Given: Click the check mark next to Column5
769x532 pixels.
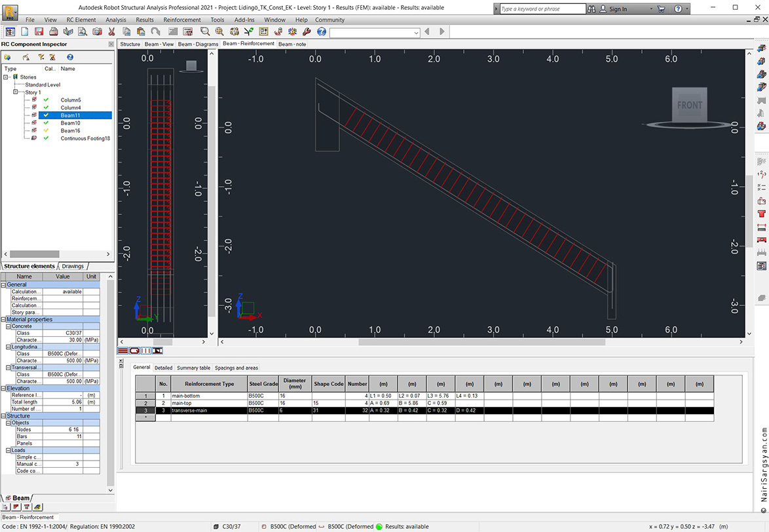Looking at the screenshot, I should point(46,100).
